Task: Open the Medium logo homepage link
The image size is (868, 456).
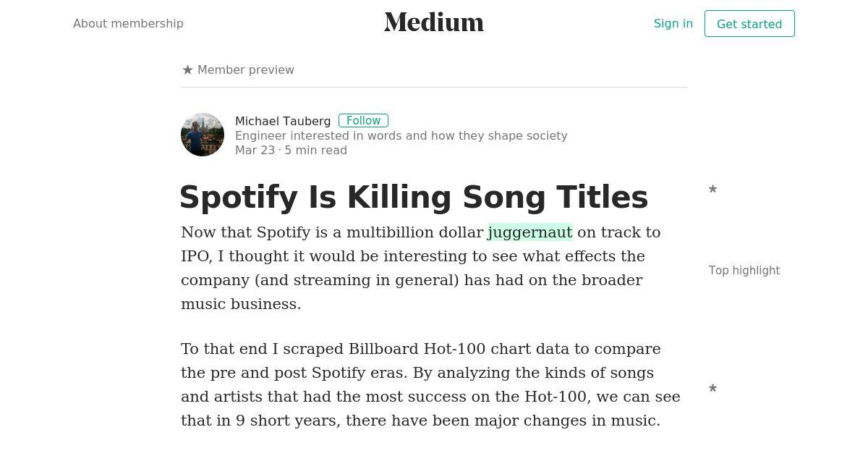Action: (x=434, y=22)
